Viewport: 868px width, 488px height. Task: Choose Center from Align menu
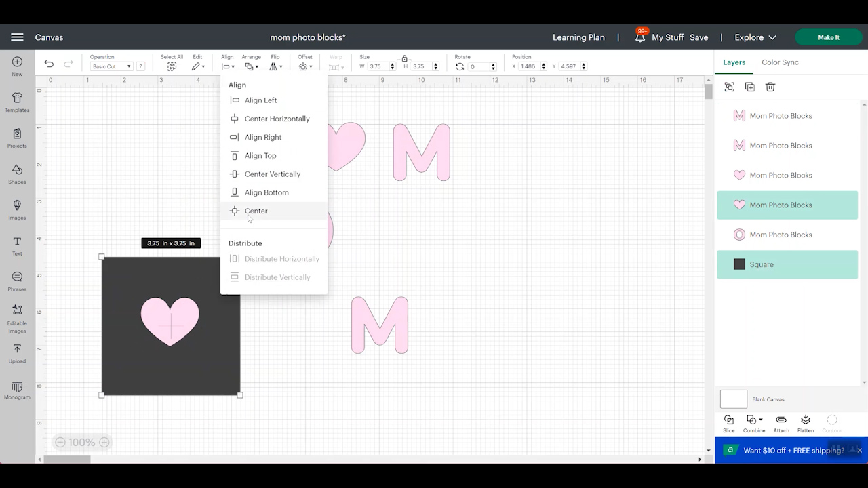point(273,211)
